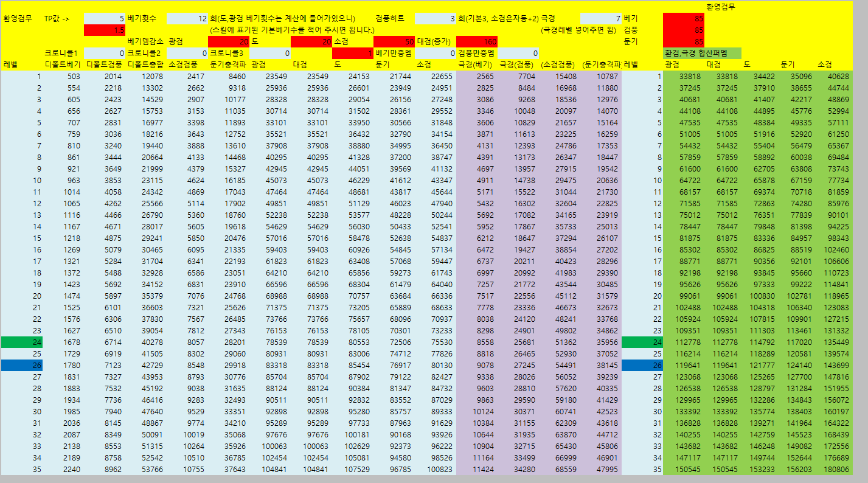Screen dimensions: 868x483
Task: Click the 디폴트총합 column header cell
Action: 145,64
